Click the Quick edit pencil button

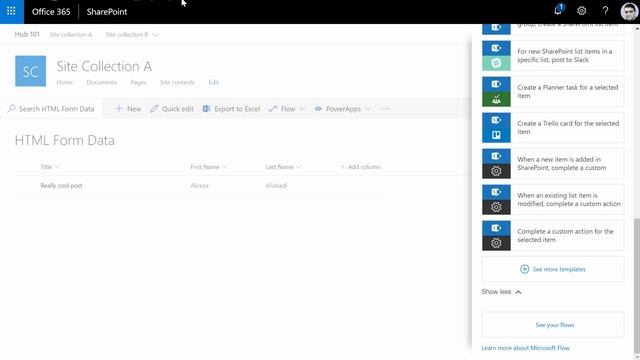click(x=172, y=109)
